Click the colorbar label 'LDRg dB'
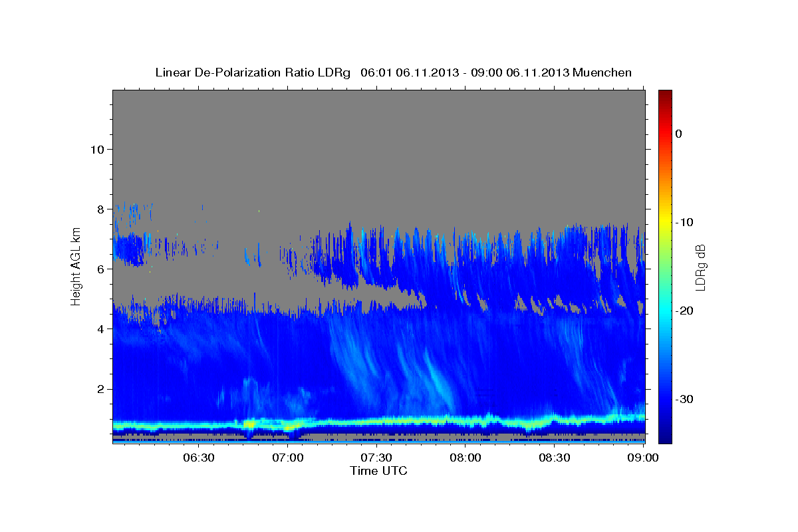Image resolution: width=798 pixels, height=532 pixels. tap(700, 267)
